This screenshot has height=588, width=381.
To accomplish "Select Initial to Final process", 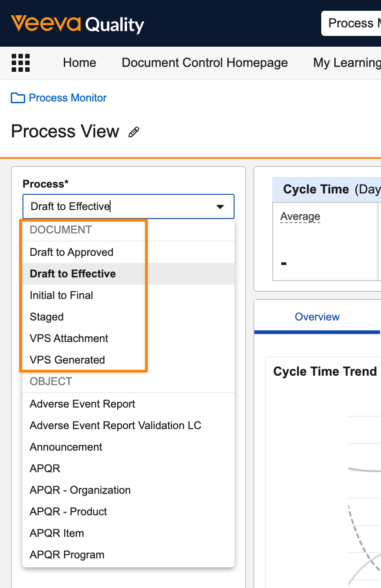I will (62, 295).
